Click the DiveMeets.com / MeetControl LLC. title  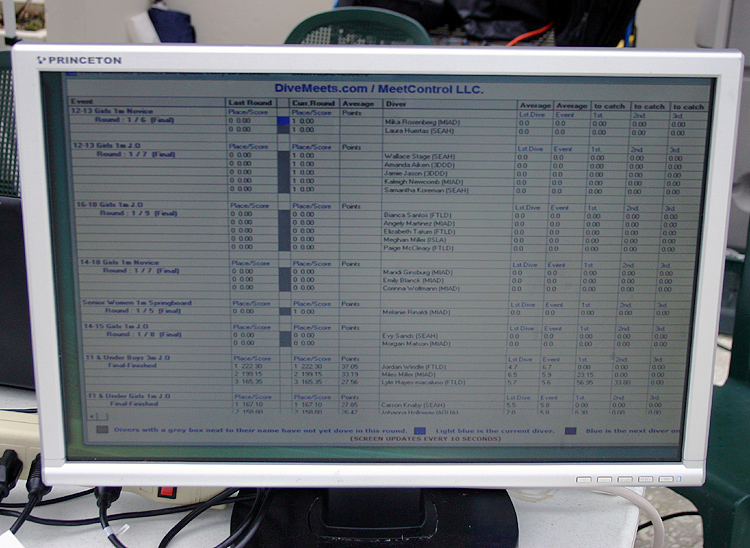tap(379, 89)
